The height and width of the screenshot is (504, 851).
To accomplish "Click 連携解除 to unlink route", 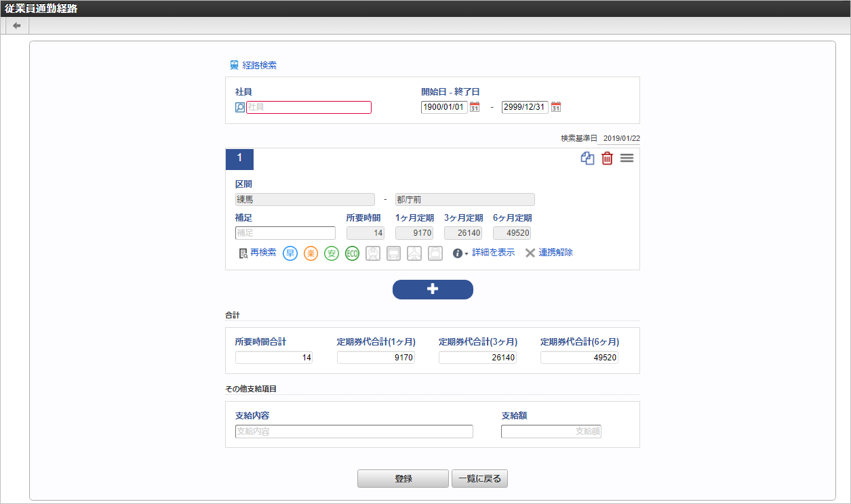I will (549, 253).
